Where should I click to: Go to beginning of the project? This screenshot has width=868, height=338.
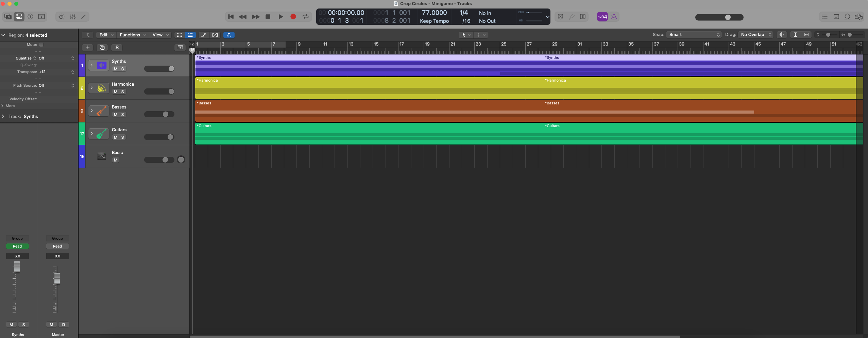231,17
